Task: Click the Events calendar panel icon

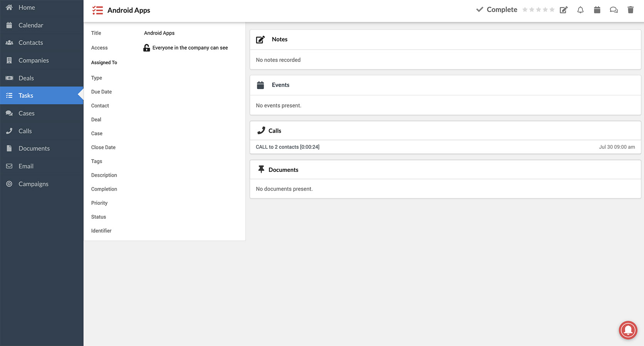Action: tap(261, 85)
